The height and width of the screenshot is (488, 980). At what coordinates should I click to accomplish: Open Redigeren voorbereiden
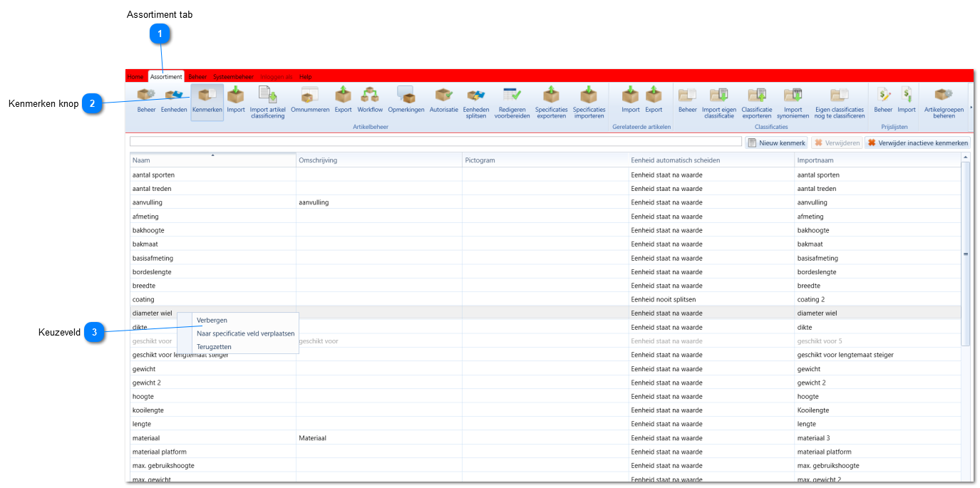(512, 103)
